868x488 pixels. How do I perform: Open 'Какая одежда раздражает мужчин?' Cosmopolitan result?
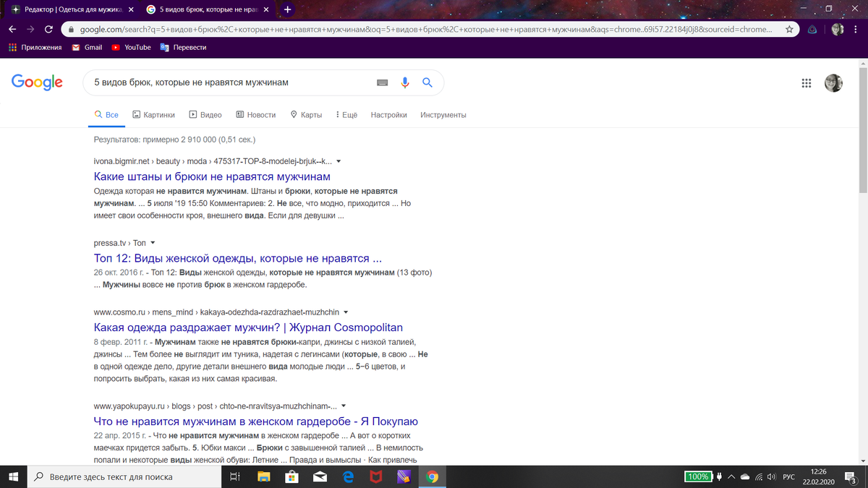coord(248,328)
